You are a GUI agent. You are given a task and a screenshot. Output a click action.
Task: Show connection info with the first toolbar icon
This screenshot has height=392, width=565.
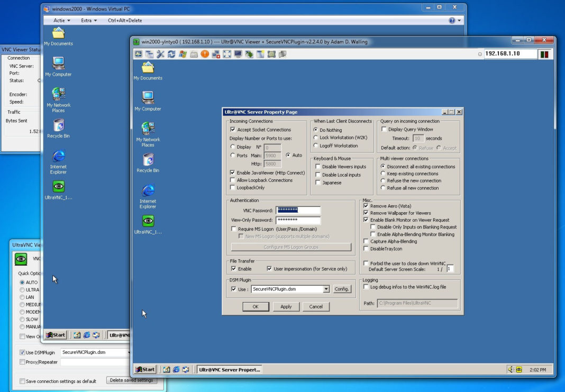139,53
